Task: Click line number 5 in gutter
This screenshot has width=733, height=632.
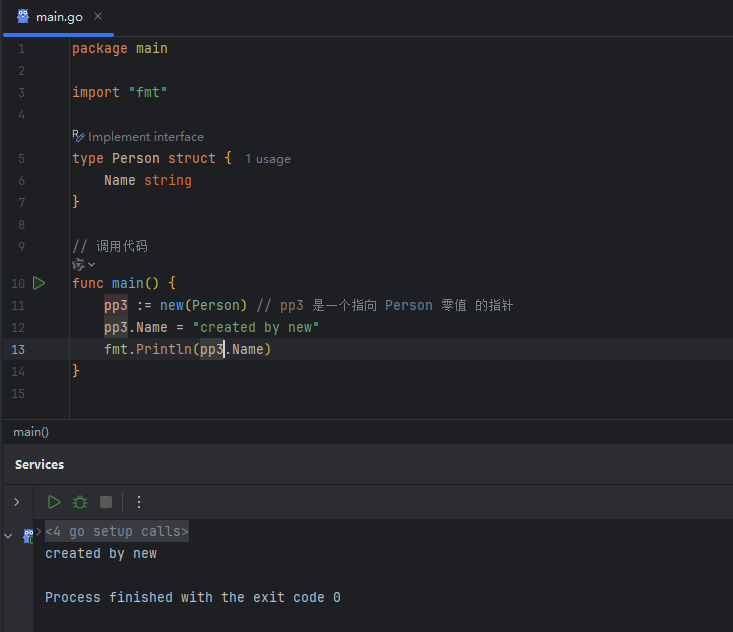Action: [22, 159]
